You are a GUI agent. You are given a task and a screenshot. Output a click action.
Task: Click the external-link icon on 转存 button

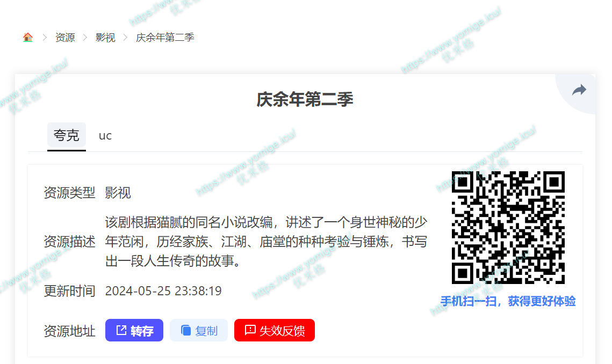pos(121,330)
